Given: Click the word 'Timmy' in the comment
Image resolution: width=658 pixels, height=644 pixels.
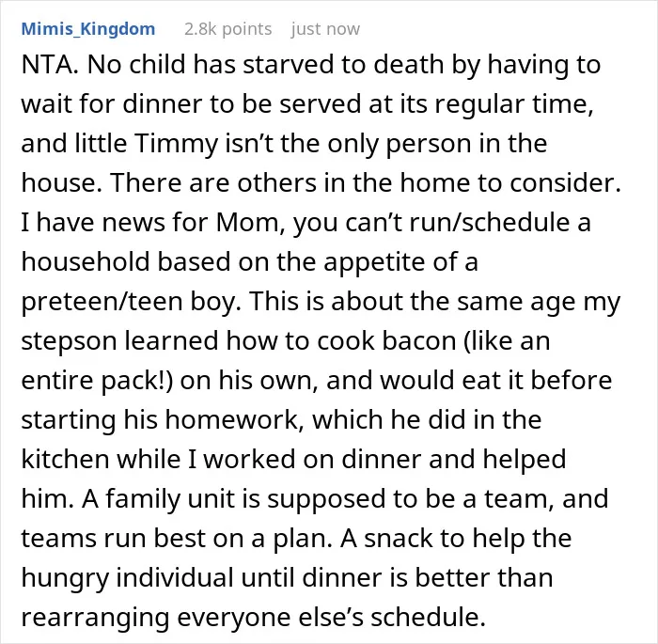Looking at the screenshot, I should tap(177, 144).
